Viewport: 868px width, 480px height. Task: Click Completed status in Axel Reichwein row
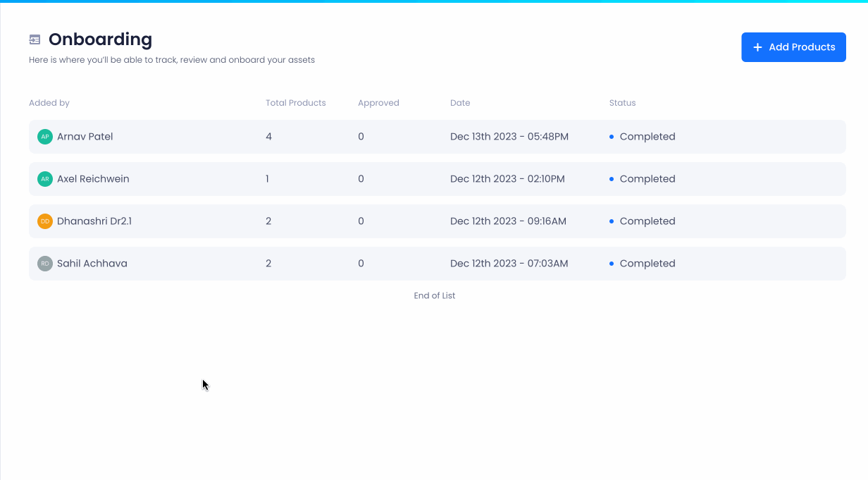point(643,179)
